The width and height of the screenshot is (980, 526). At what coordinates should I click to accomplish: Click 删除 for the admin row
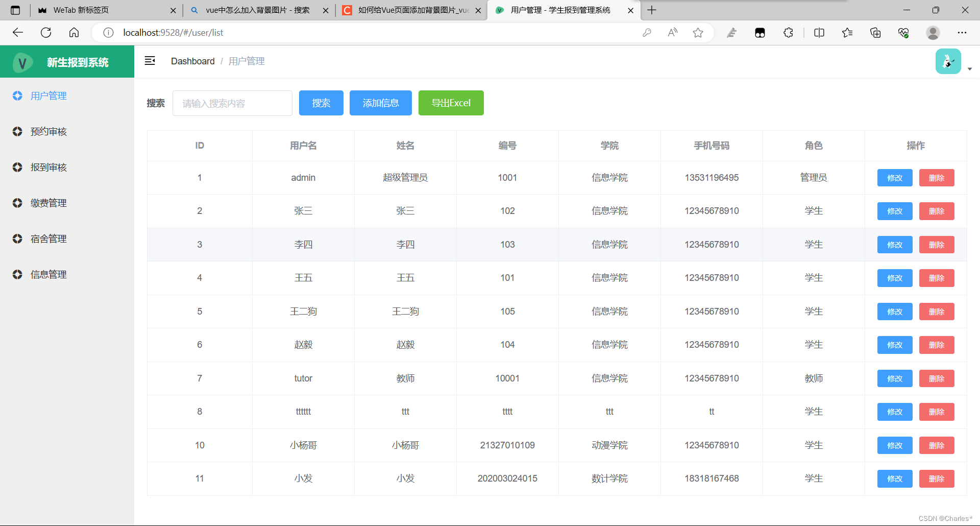[x=937, y=178]
